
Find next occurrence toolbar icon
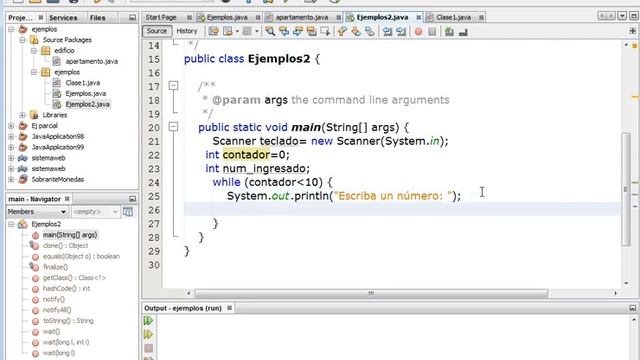(298, 31)
